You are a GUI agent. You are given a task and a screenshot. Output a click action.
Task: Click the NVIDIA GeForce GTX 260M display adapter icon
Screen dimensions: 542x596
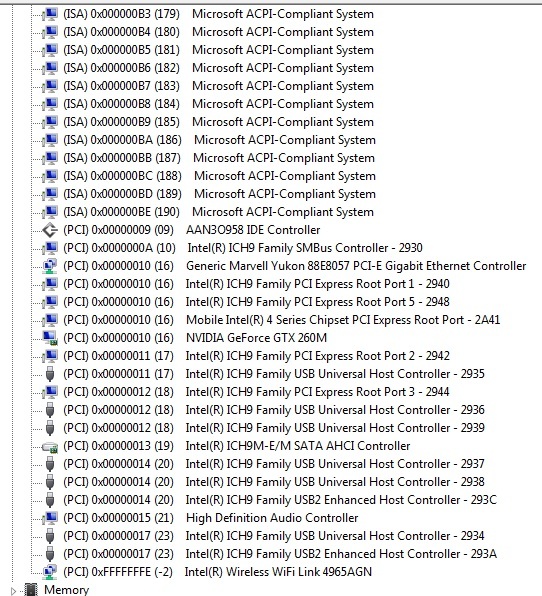click(50, 338)
